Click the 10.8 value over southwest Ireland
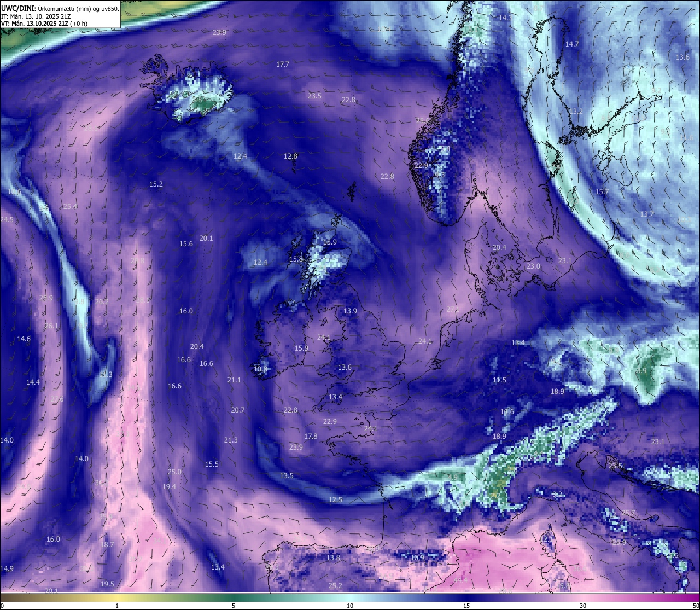The width and height of the screenshot is (700, 610). (261, 369)
